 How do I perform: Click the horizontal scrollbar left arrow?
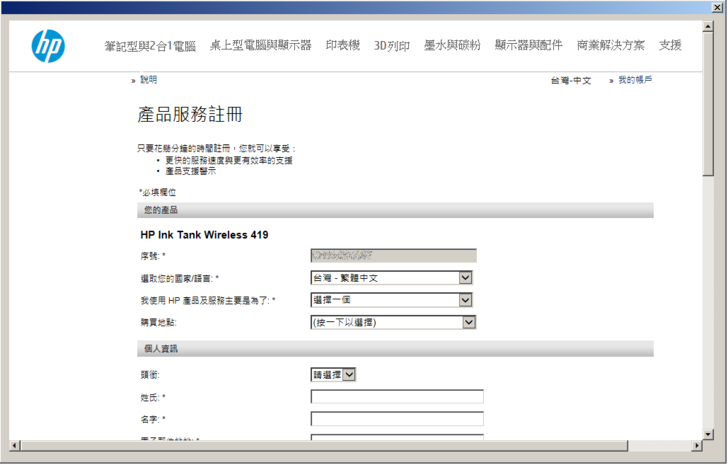click(14, 446)
